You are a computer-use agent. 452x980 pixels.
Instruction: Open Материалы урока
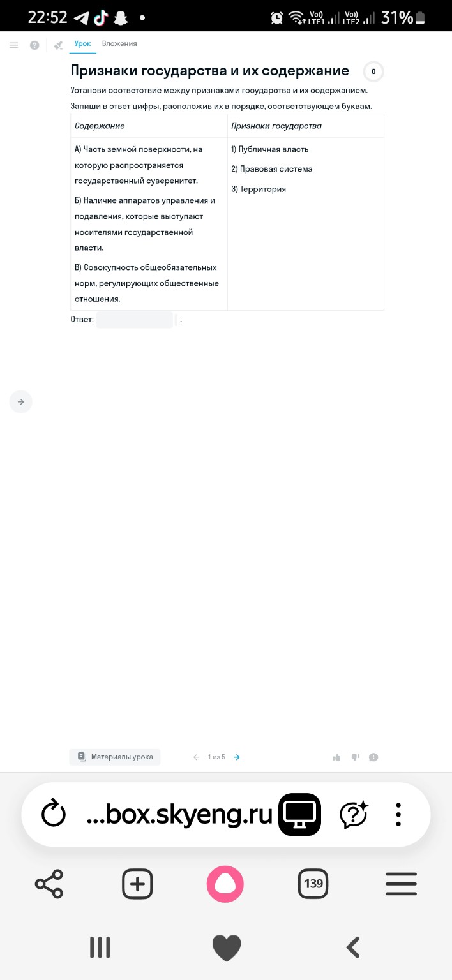tap(115, 757)
